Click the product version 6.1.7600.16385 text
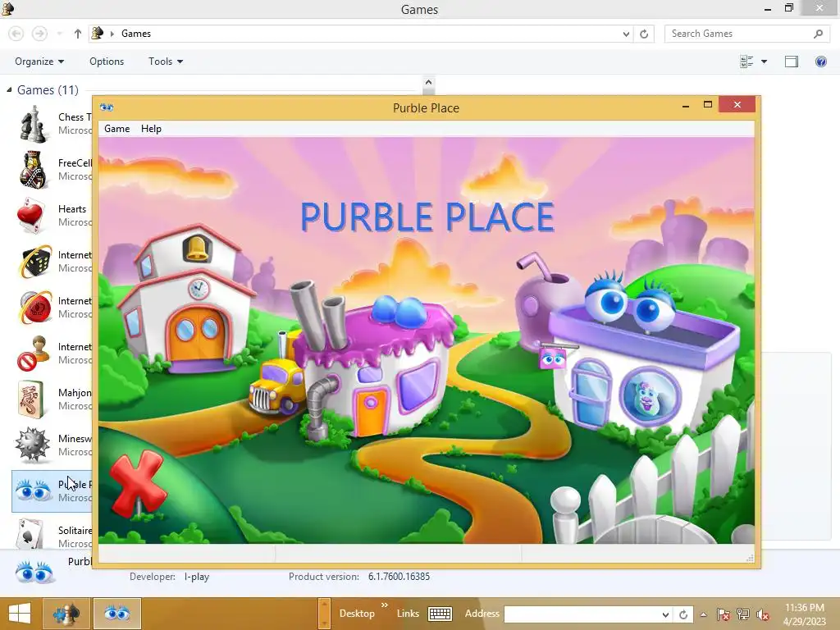840x630 pixels. coord(399,577)
